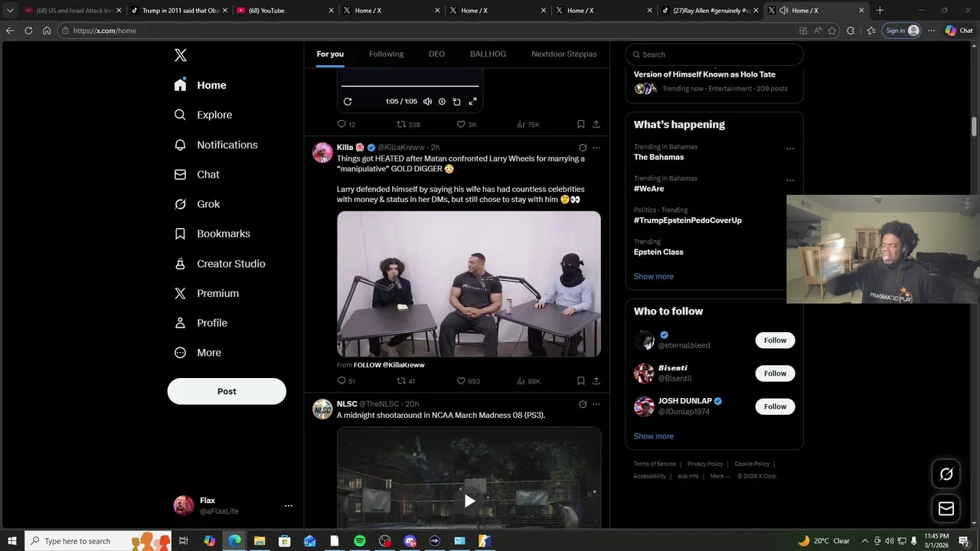Follow JOSH DUNLAP

(x=775, y=406)
